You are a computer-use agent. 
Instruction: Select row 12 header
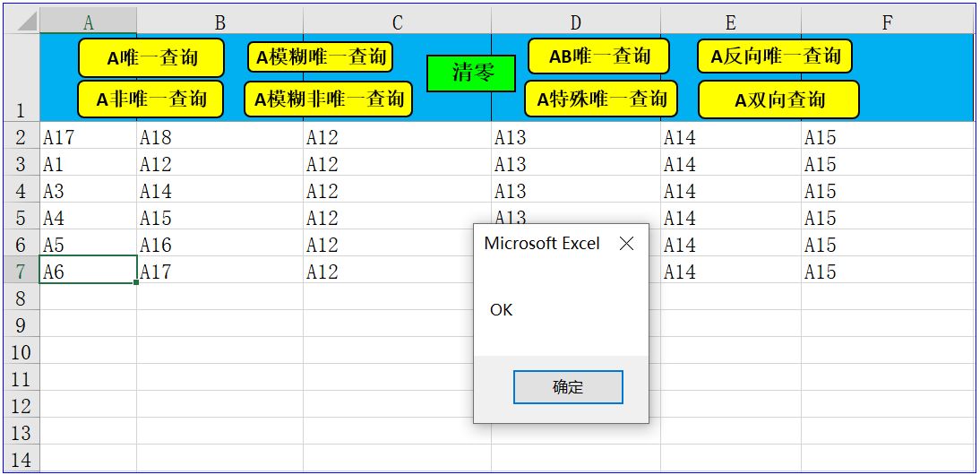(21, 404)
